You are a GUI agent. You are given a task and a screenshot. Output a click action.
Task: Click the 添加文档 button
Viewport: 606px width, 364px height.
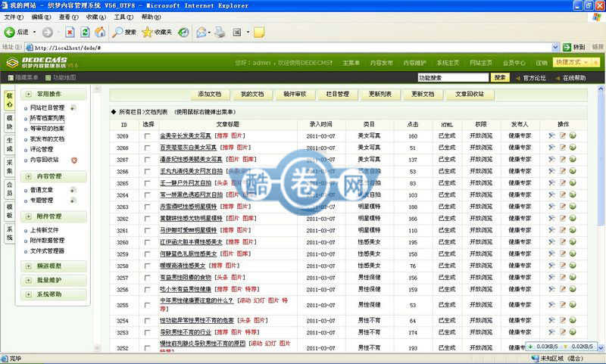(x=210, y=94)
